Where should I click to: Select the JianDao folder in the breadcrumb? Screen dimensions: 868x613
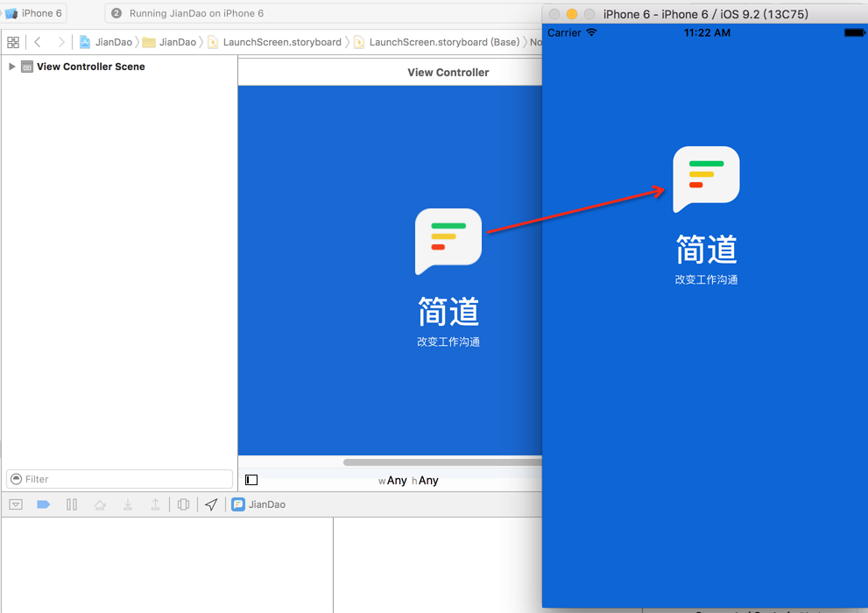tap(169, 42)
